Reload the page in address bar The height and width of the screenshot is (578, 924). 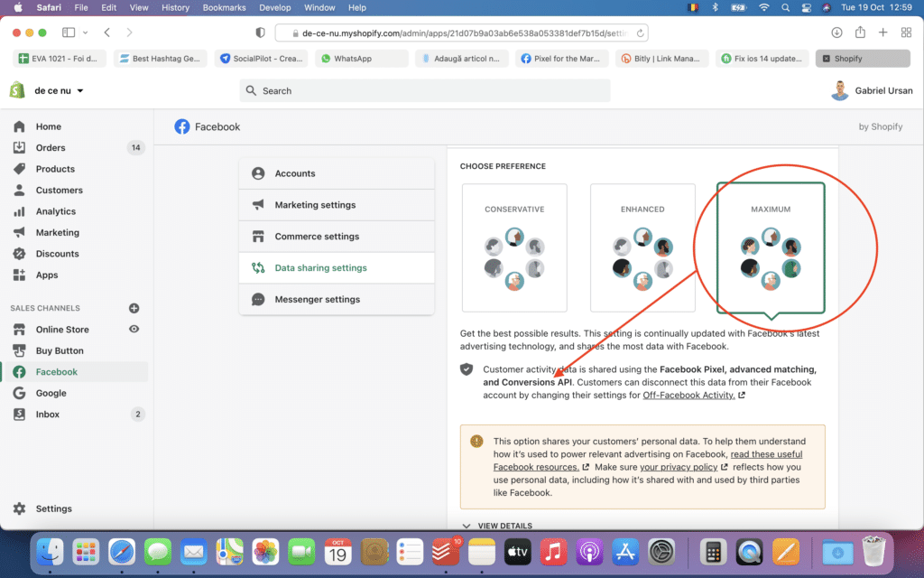click(640, 33)
